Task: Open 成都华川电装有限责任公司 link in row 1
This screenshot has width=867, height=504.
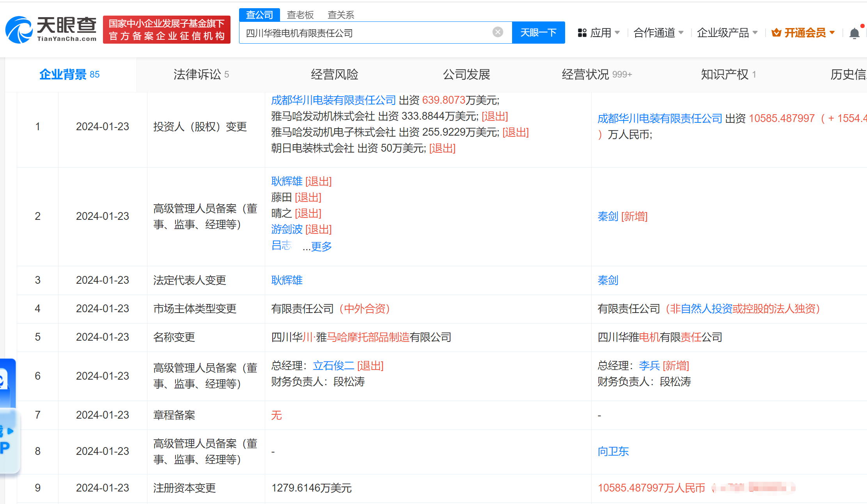Action: 333,100
